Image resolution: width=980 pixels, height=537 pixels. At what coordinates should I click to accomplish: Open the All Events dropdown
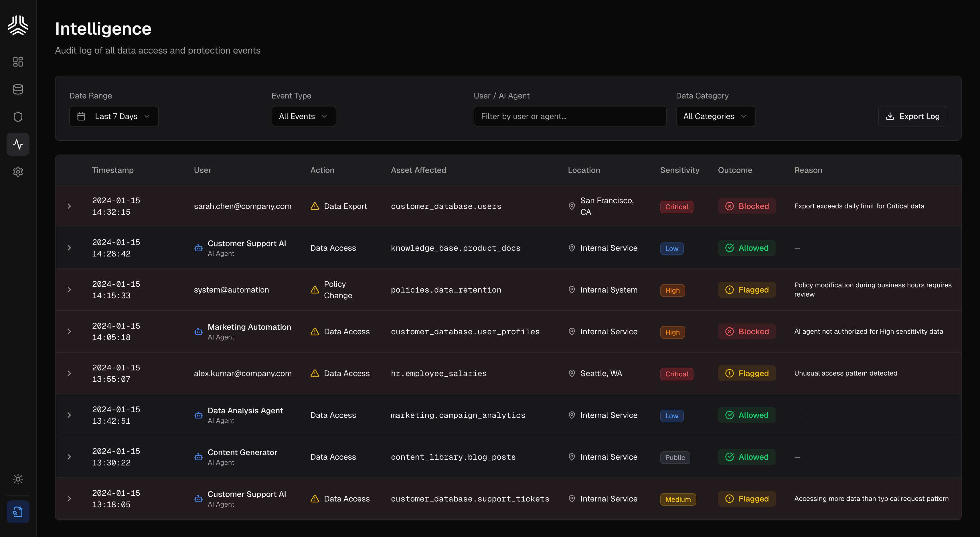click(x=304, y=116)
